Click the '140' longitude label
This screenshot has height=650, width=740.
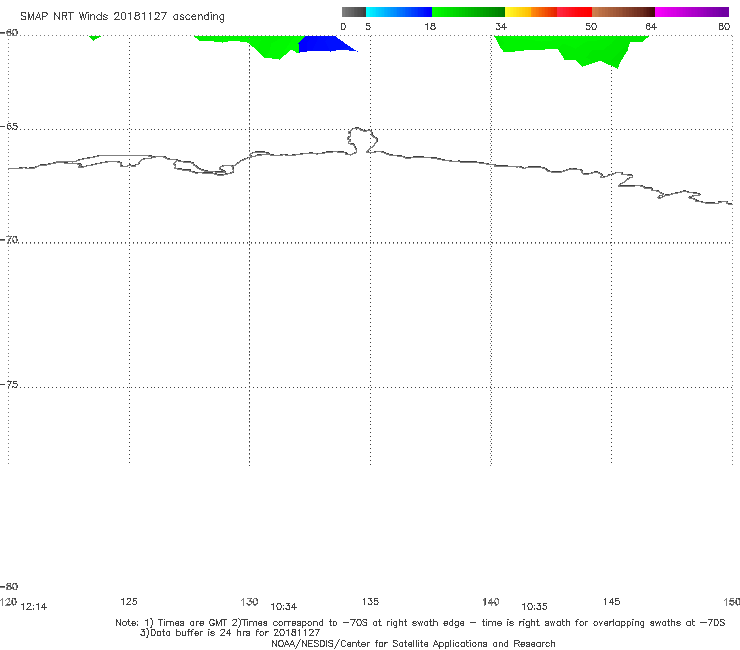tap(491, 602)
